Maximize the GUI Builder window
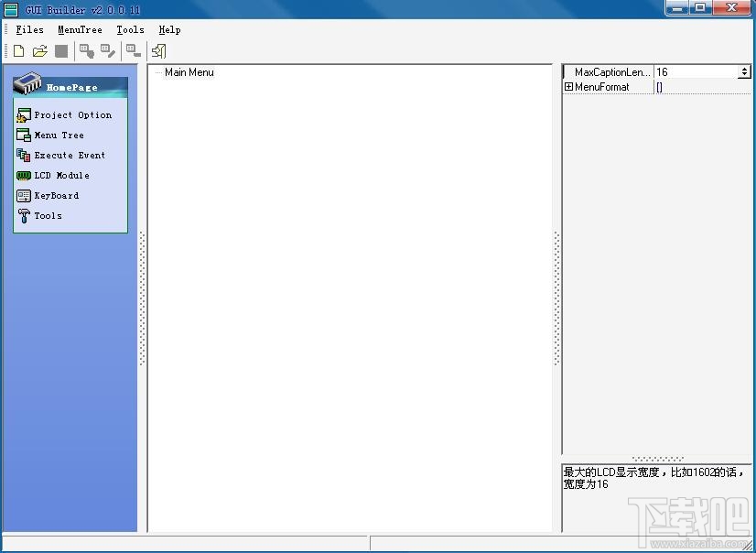Viewport: 756px width, 553px height. tap(701, 8)
